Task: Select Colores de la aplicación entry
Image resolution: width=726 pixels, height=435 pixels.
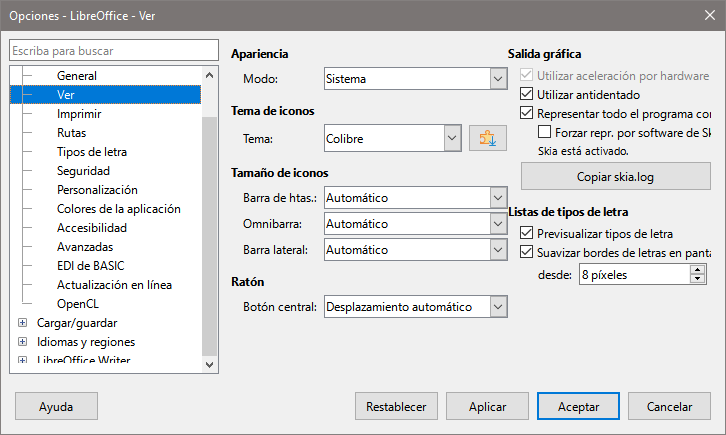Action: 119,208
